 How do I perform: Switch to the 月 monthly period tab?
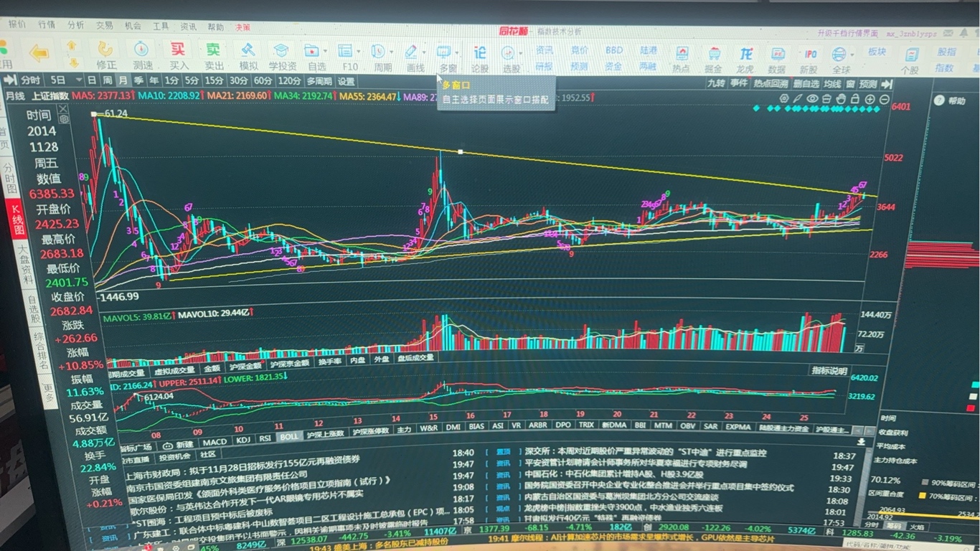tap(123, 80)
